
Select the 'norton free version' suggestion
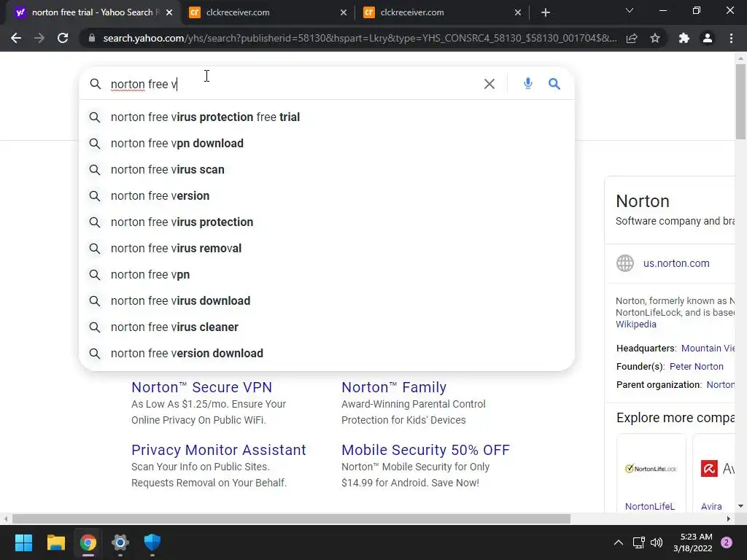[327, 195]
